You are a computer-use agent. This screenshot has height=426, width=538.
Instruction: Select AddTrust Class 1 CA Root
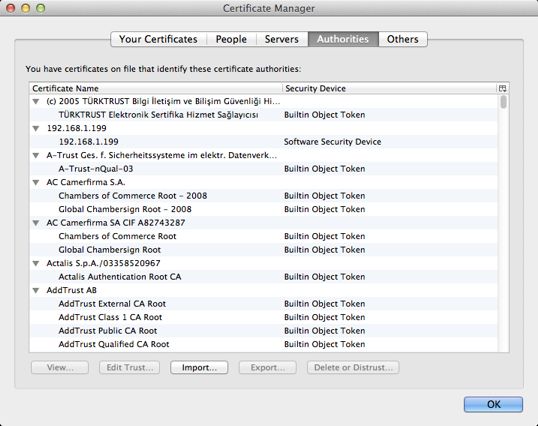pyautogui.click(x=264, y=317)
